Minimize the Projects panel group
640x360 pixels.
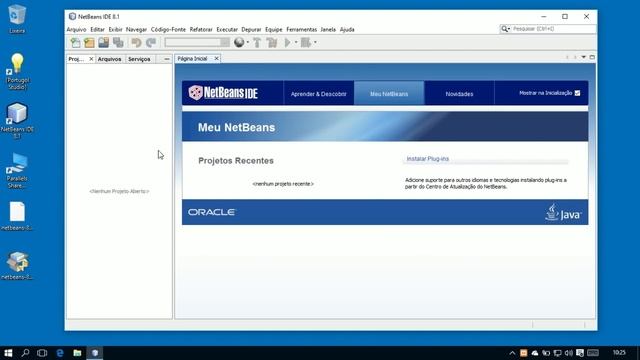[x=167, y=59]
